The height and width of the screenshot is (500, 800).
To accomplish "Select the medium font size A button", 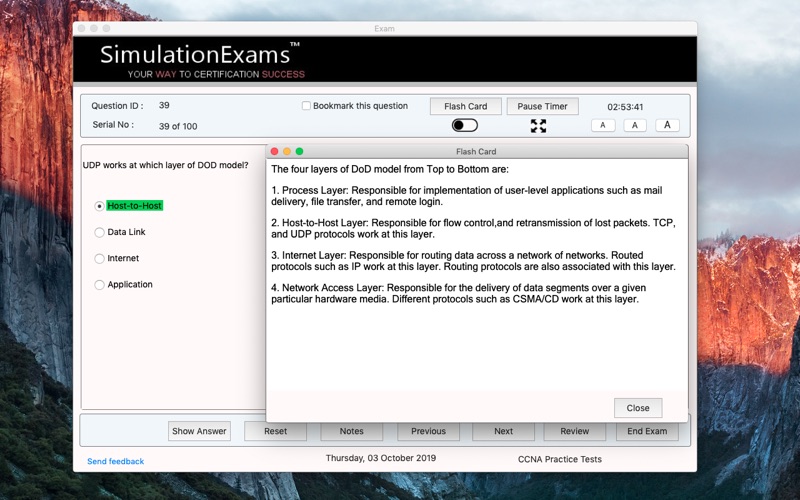I will (635, 125).
